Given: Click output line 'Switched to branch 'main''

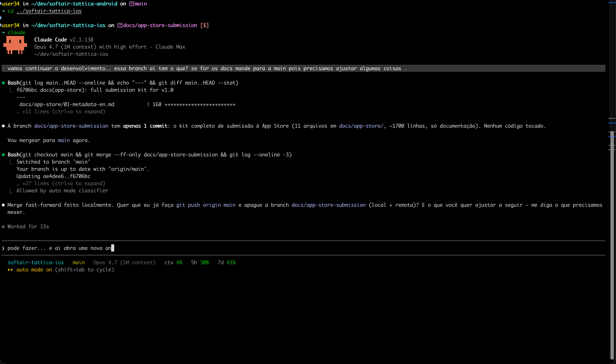Looking at the screenshot, I should click(x=53, y=162).
